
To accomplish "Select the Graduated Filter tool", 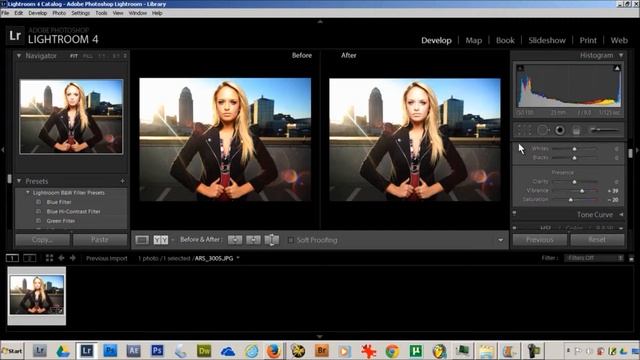I will click(x=576, y=130).
